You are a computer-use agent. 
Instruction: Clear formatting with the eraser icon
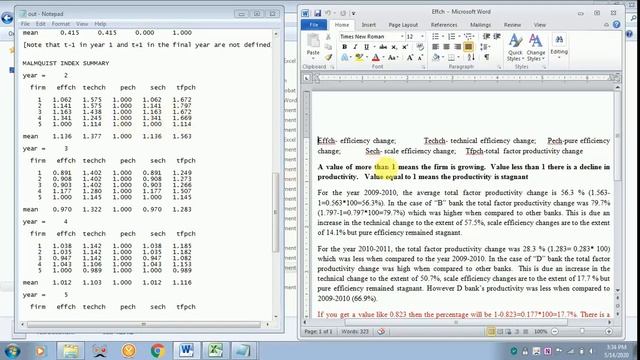[420, 47]
